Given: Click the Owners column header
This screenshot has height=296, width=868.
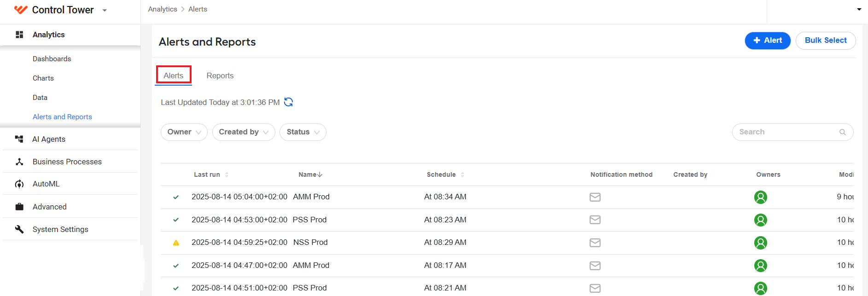Looking at the screenshot, I should [x=768, y=174].
